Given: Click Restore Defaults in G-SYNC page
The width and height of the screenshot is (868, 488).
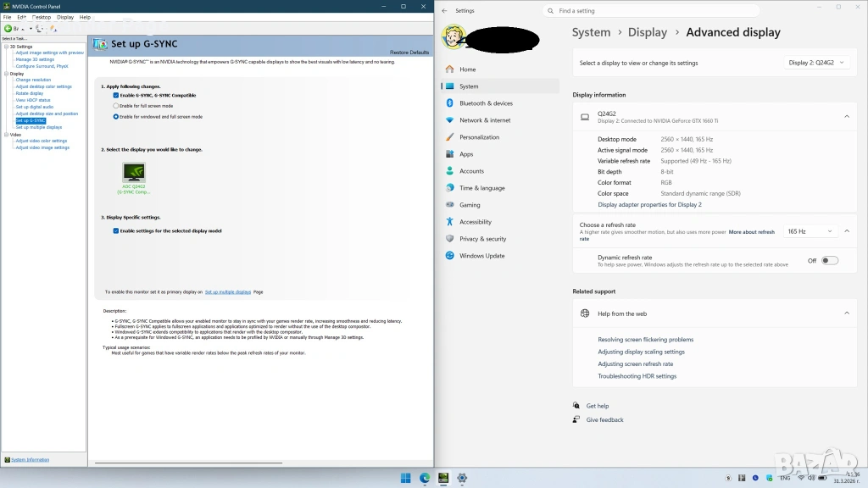Looking at the screenshot, I should point(409,53).
